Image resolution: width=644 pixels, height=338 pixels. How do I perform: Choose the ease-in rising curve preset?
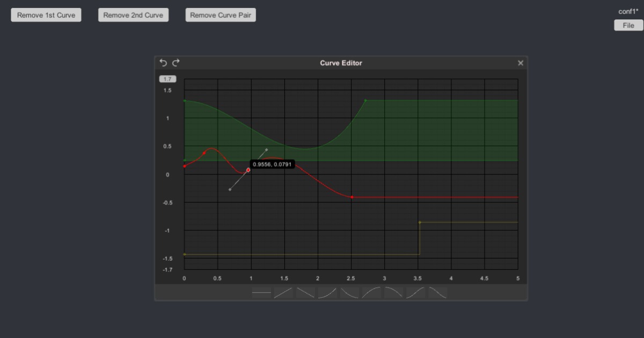pyautogui.click(x=326, y=292)
